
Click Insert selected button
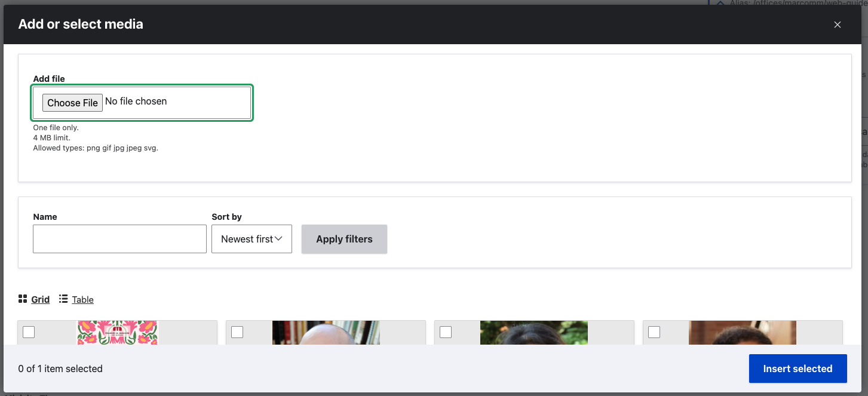click(798, 369)
